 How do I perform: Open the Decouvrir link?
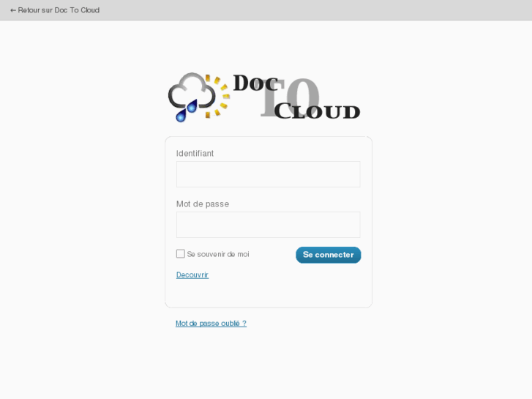[192, 275]
